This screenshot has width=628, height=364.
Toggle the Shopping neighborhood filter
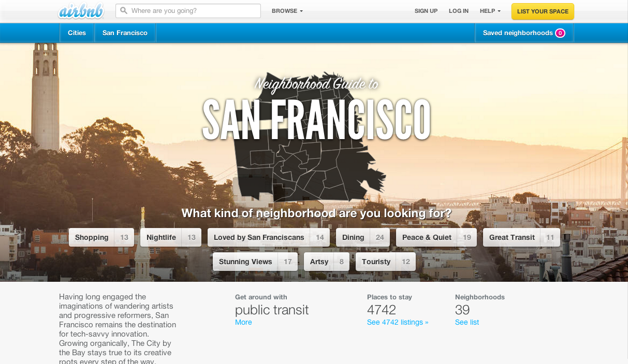(101, 237)
